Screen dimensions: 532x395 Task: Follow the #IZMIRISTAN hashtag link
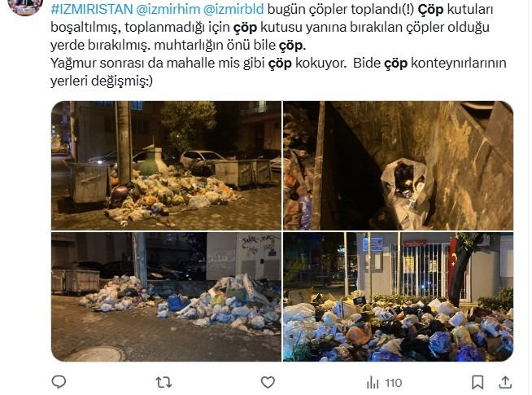pyautogui.click(x=92, y=9)
